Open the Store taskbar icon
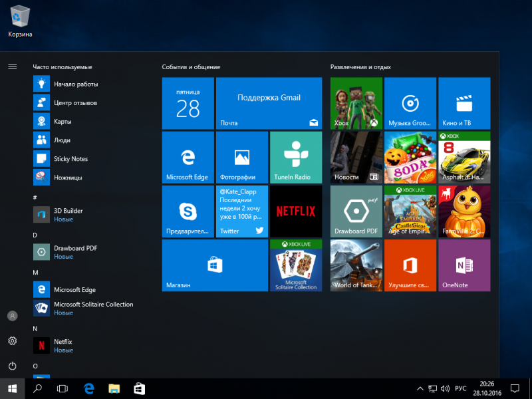The height and width of the screenshot is (399, 532). (140, 389)
